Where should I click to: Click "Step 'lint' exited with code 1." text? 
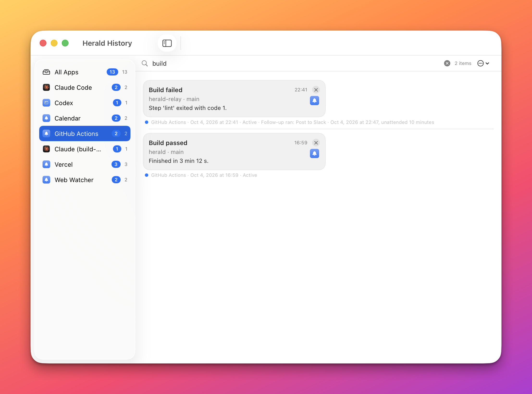pos(188,108)
